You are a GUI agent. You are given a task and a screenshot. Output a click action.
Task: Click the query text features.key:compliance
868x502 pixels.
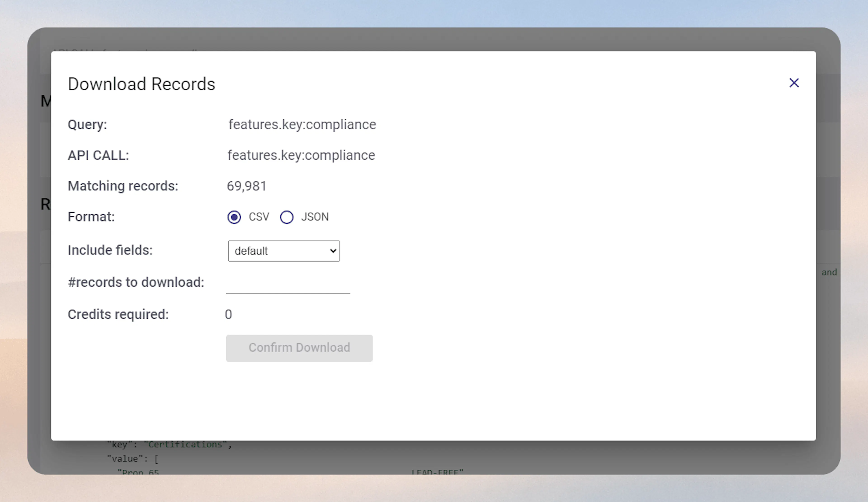302,124
